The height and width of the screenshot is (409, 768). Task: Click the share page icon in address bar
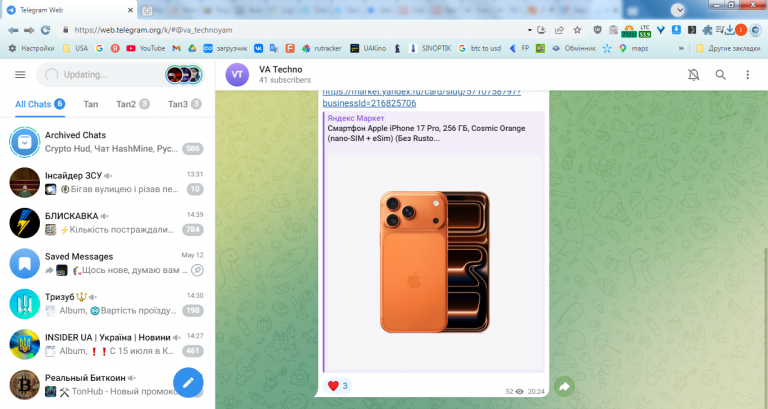pyautogui.click(x=559, y=30)
